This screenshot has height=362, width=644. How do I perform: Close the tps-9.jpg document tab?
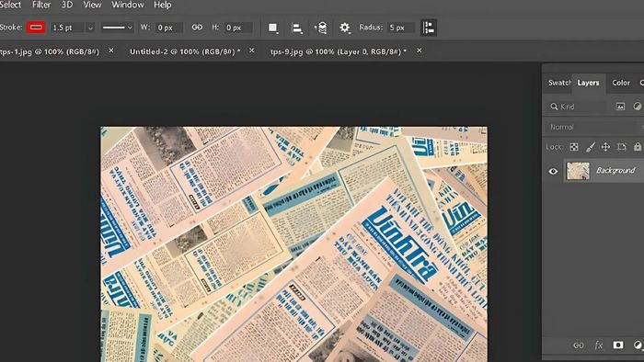click(x=419, y=51)
